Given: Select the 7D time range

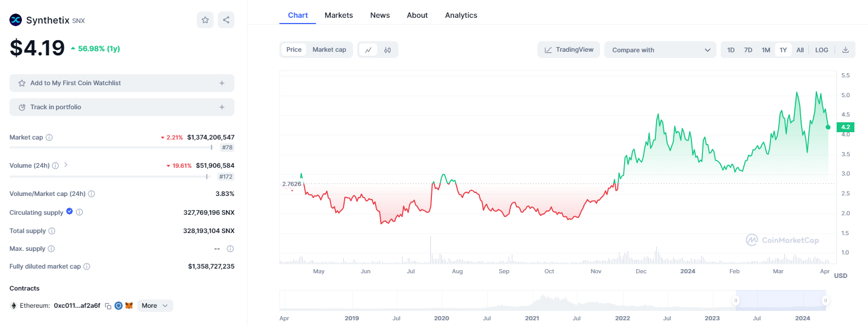Looking at the screenshot, I should (748, 50).
